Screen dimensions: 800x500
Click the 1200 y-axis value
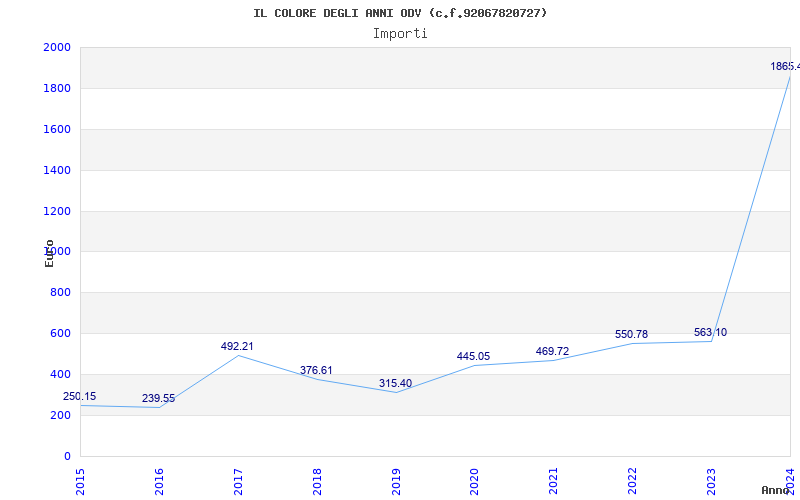point(57,211)
